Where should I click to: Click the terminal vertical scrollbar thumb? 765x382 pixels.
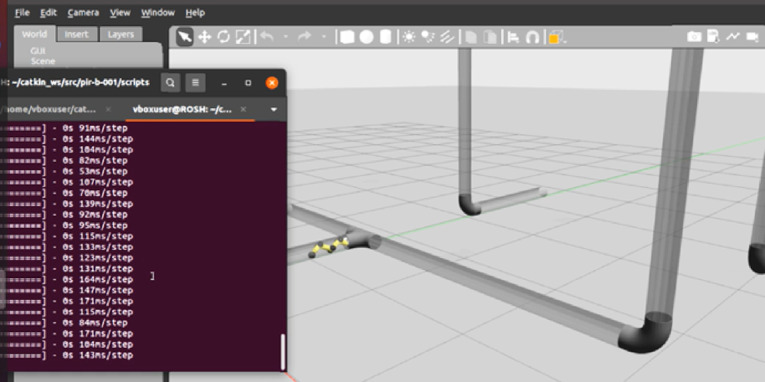pyautogui.click(x=282, y=352)
